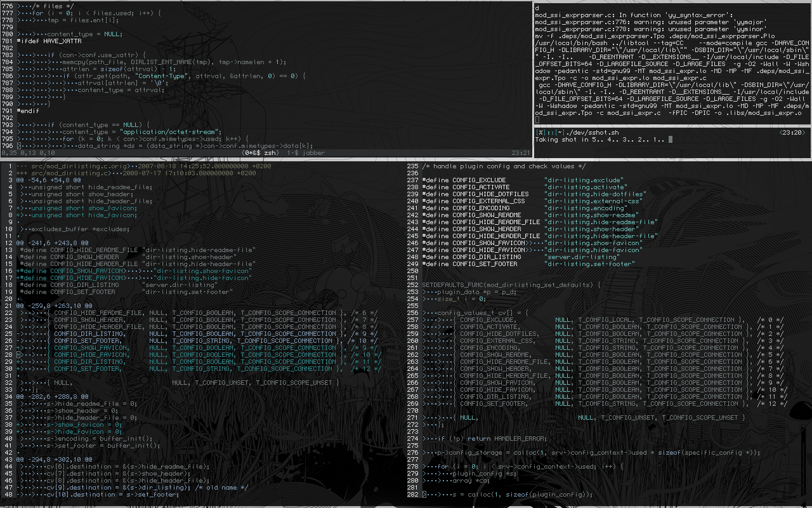Click "dir-listing.show-favicon" string on line 246
This screenshot has width=812, height=508.
click(594, 243)
